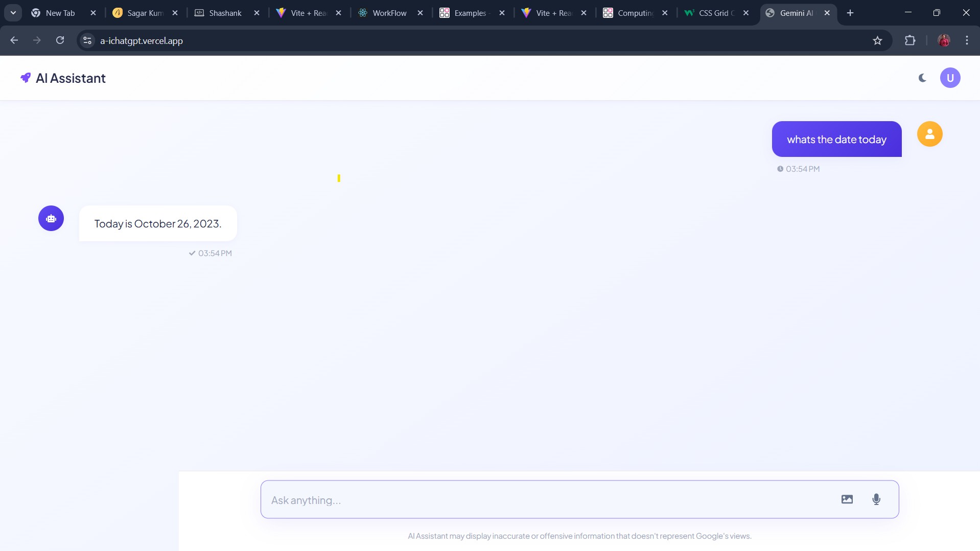Viewport: 980px width, 551px height.
Task: Focus the Ask anything input field
Action: click(x=549, y=500)
